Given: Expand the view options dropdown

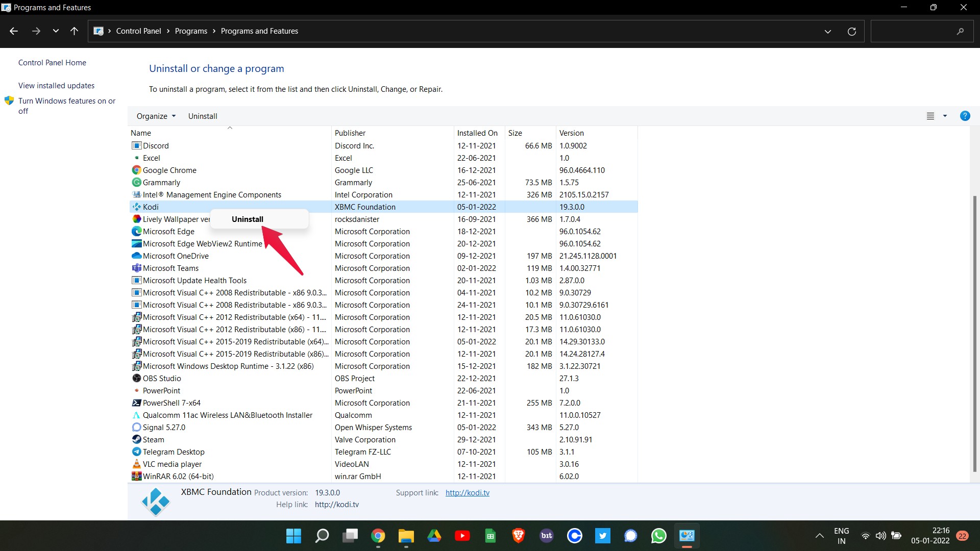Looking at the screenshot, I should (945, 116).
